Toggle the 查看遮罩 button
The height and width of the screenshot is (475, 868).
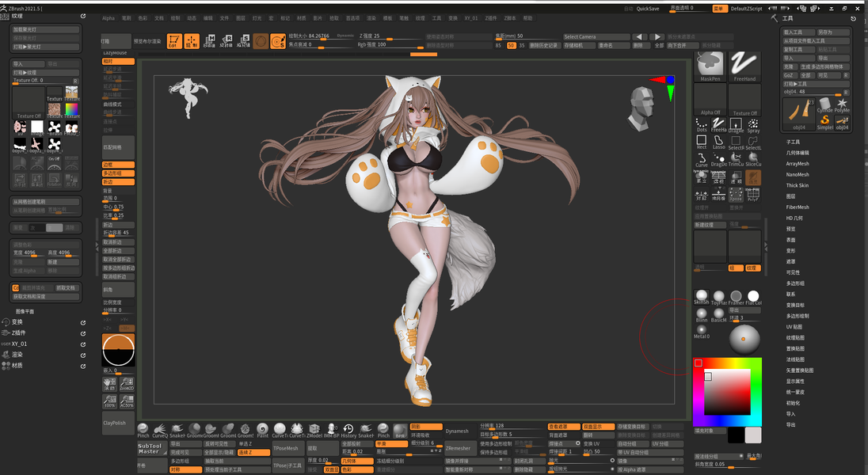click(564, 427)
